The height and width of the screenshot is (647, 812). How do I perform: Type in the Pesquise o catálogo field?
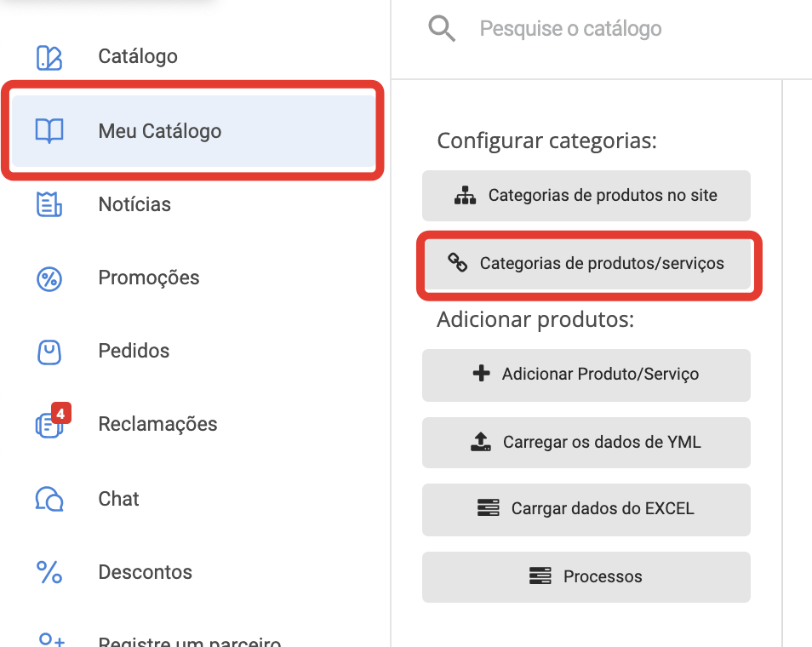pyautogui.click(x=596, y=29)
